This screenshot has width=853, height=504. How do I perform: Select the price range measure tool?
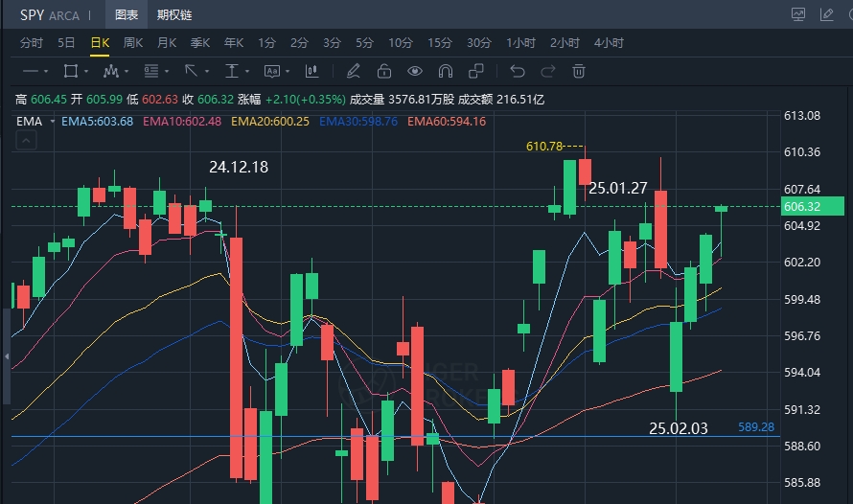pos(232,71)
